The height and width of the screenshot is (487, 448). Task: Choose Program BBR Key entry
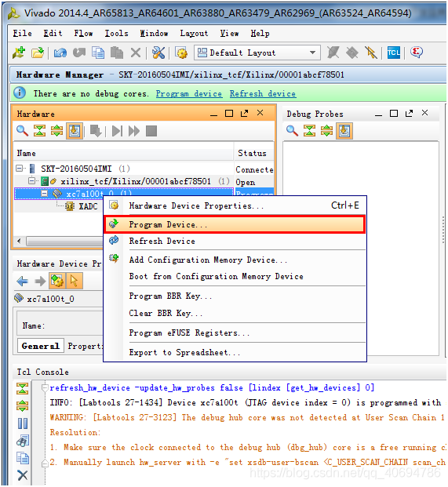coord(235,296)
